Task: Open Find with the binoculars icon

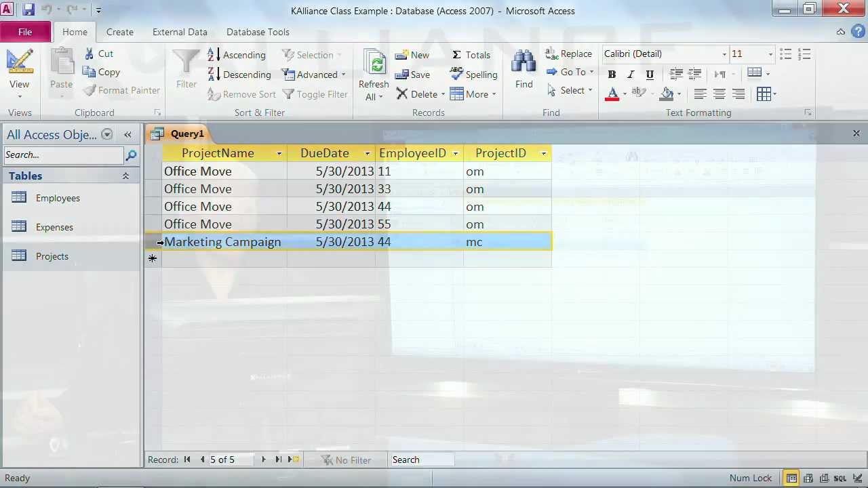Action: pyautogui.click(x=524, y=62)
